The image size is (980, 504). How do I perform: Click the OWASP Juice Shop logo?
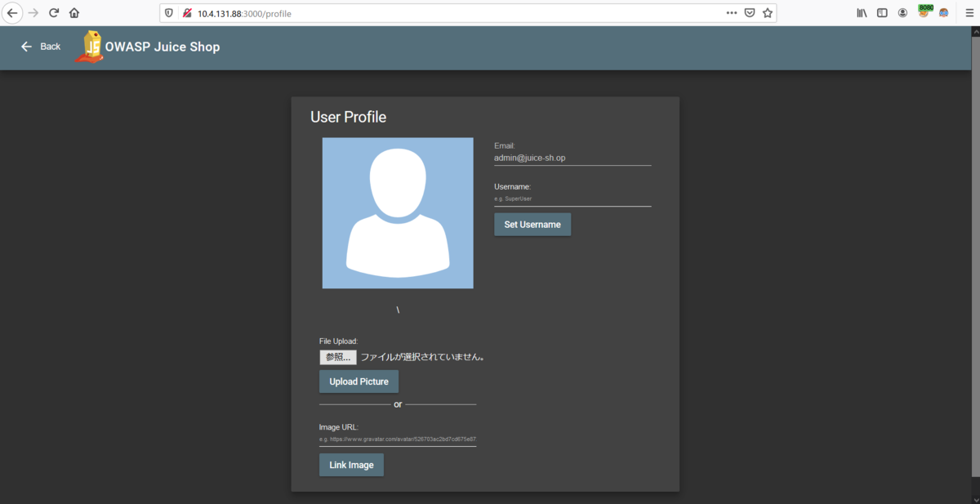tap(89, 47)
